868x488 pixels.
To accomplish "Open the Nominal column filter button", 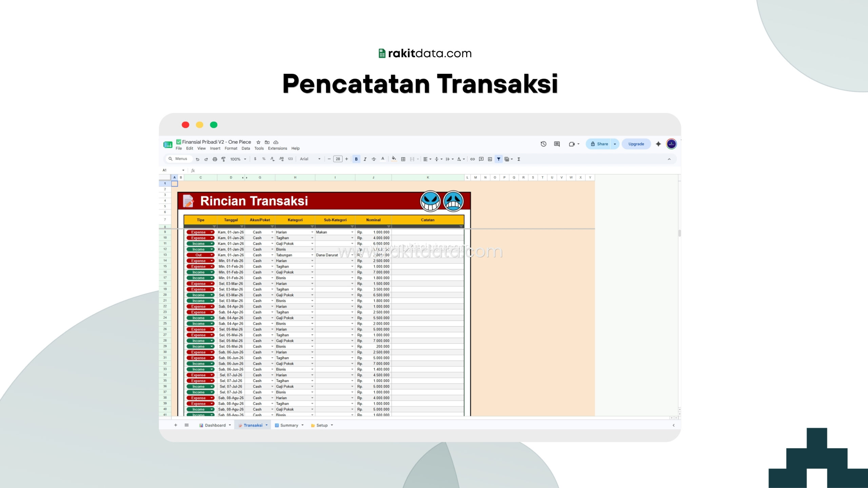I will [x=389, y=226].
